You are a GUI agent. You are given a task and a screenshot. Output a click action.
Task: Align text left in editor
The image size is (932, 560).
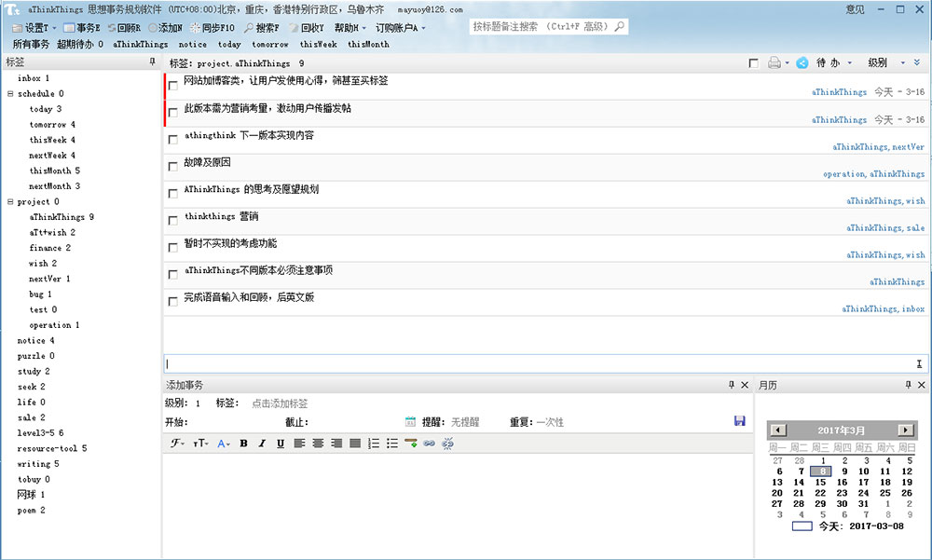(299, 444)
